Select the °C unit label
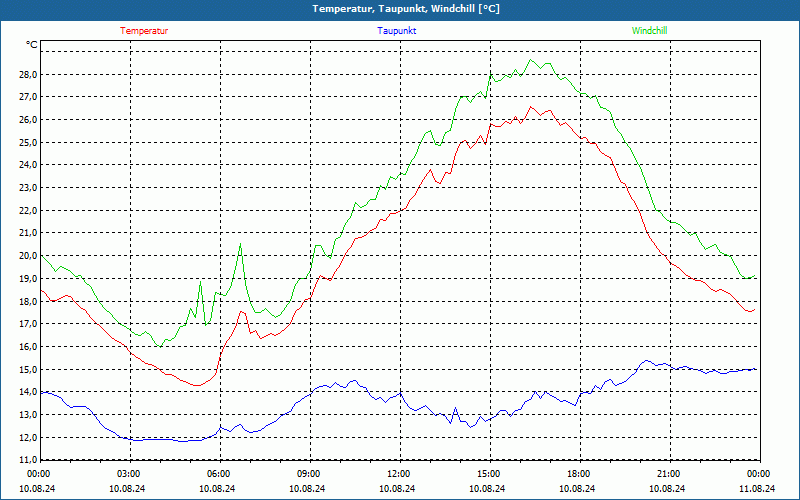This screenshot has width=800, height=500. click(32, 45)
